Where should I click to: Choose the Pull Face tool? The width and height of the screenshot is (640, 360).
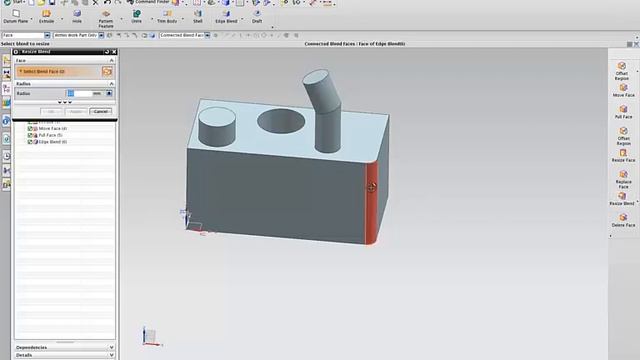623,112
